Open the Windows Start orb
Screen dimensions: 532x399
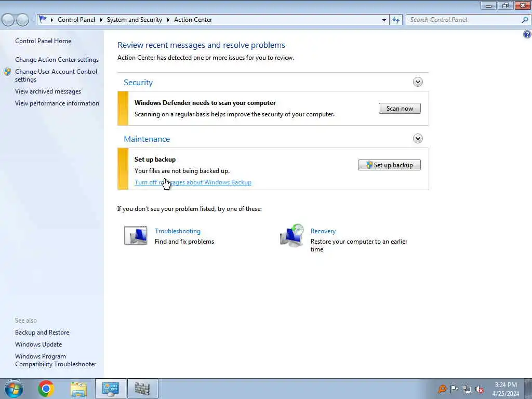coord(14,389)
